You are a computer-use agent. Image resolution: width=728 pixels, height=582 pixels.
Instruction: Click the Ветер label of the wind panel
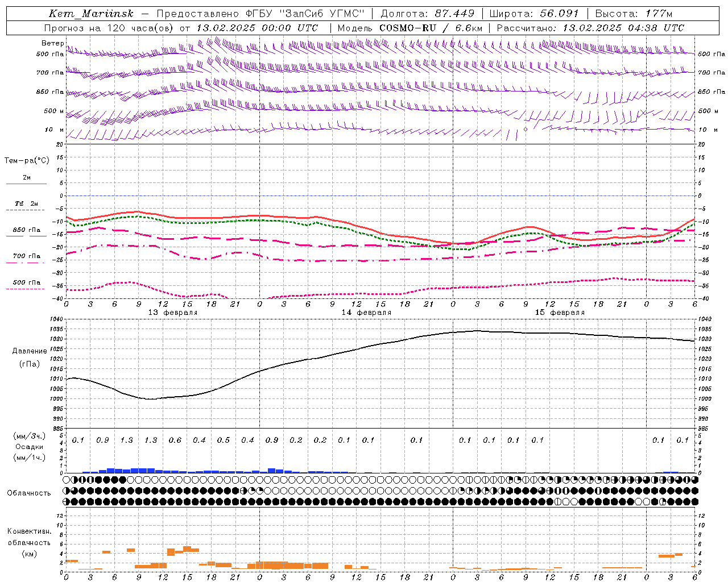pos(52,43)
